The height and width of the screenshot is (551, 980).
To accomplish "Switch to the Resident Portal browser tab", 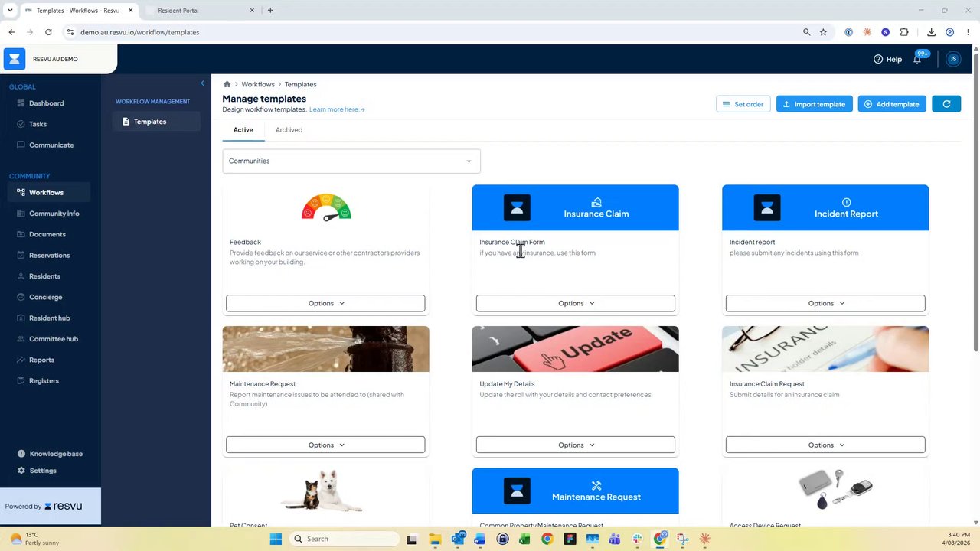I will pos(201,11).
